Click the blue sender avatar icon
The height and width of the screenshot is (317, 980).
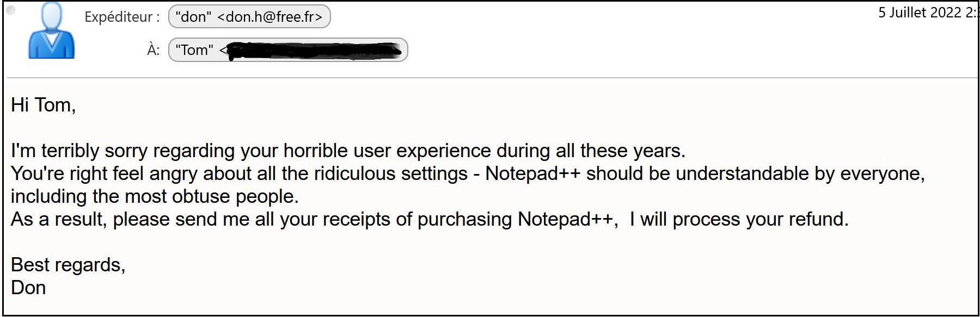pyautogui.click(x=51, y=32)
